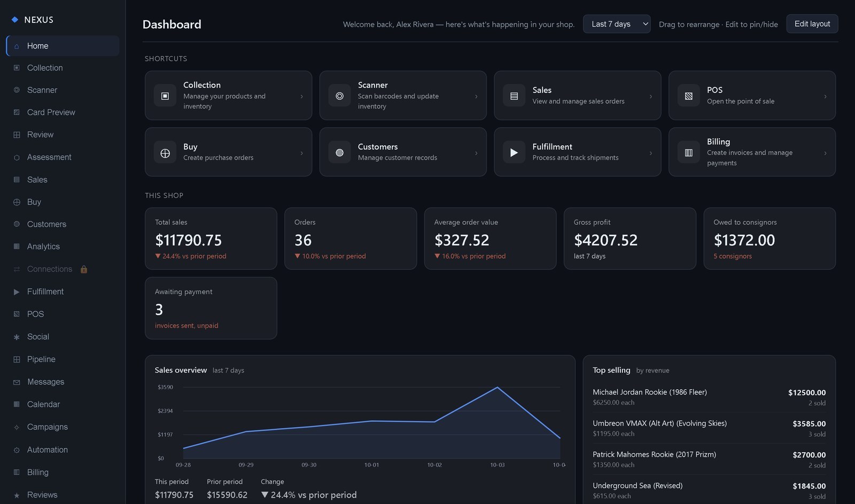Click the Orders 36 stat card
Screen dimensions: 855x504
click(351, 239)
